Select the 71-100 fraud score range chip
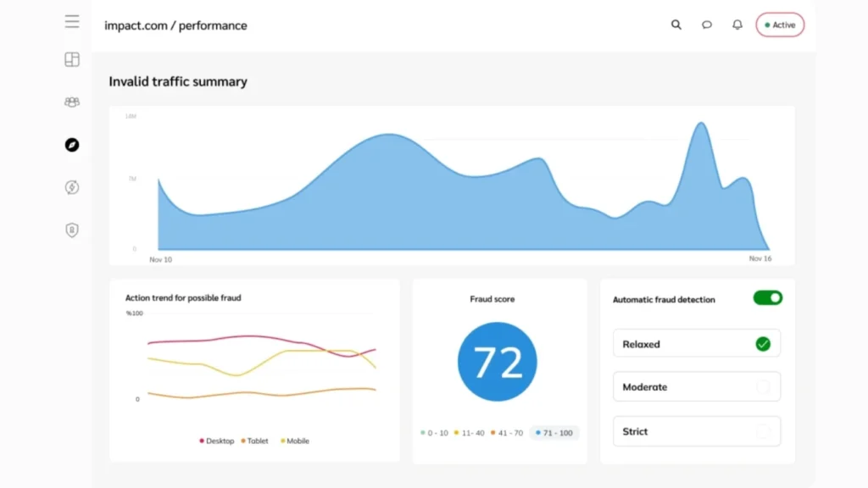Viewport: 868px width, 488px height. tap(555, 433)
